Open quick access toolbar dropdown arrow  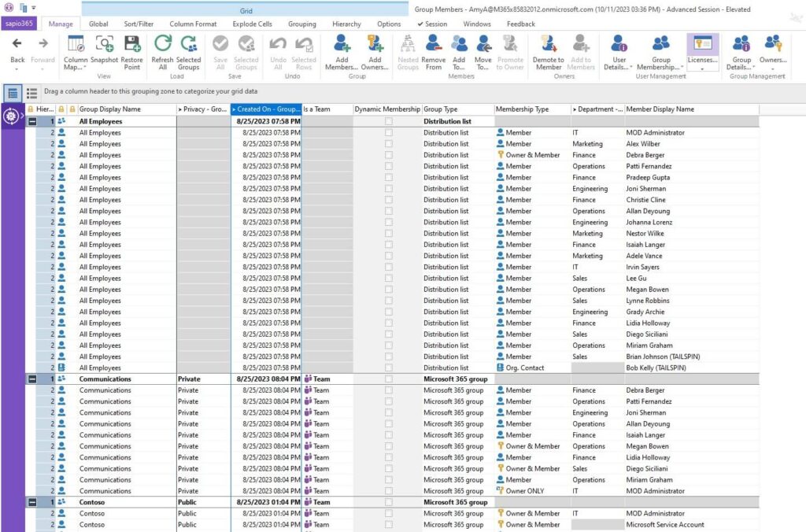[34, 8]
